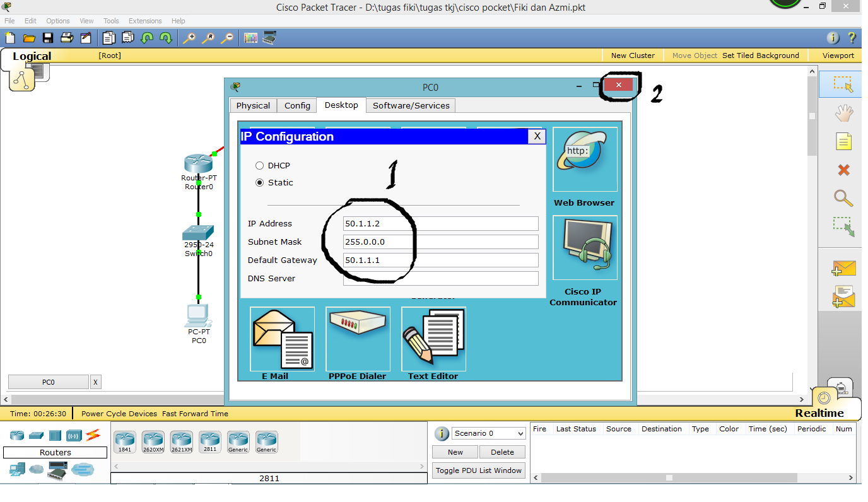The image size is (868, 502).
Task: Paste using the toolbar Paste icon
Action: pos(128,38)
